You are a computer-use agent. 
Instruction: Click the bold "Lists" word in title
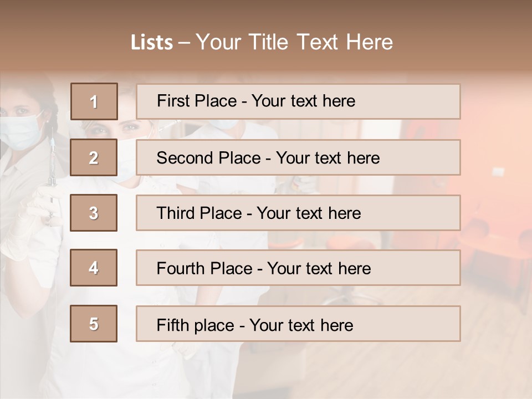[151, 43]
